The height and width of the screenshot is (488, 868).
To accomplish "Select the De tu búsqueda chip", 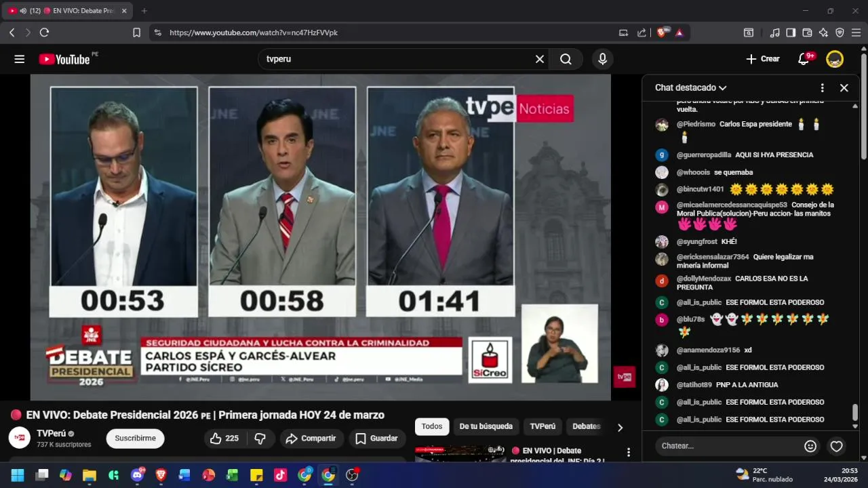I will tap(486, 426).
